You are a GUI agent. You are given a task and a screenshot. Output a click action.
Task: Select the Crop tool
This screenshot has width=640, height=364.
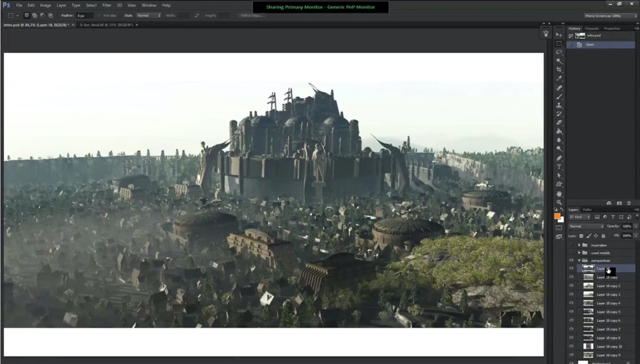pyautogui.click(x=559, y=70)
